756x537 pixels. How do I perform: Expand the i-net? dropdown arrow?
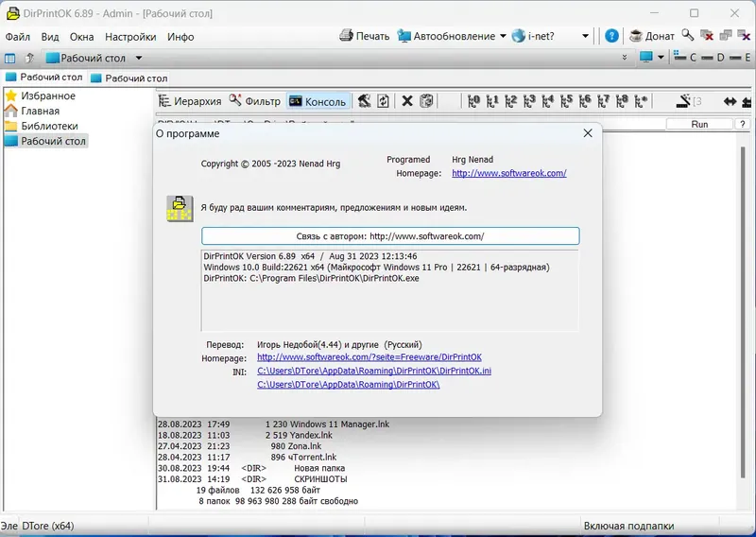click(585, 36)
